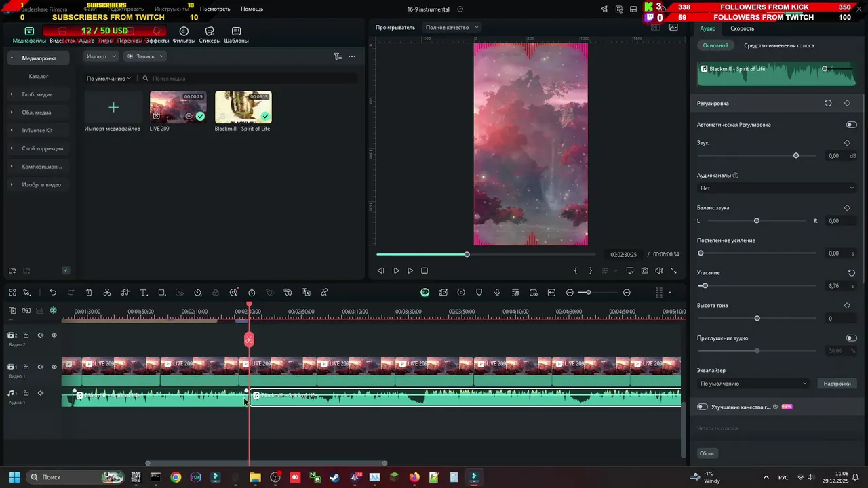This screenshot has width=868, height=488.
Task: Set mark-in point with left brace icon
Action: click(576, 270)
